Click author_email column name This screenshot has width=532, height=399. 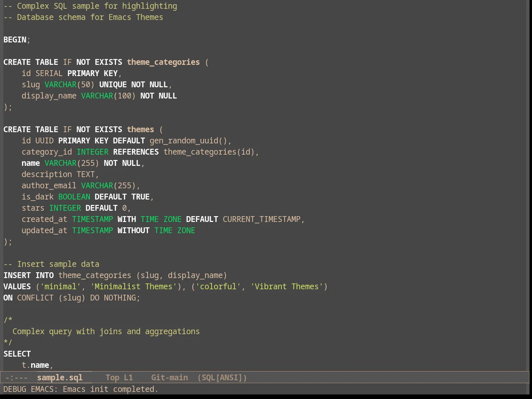point(49,185)
